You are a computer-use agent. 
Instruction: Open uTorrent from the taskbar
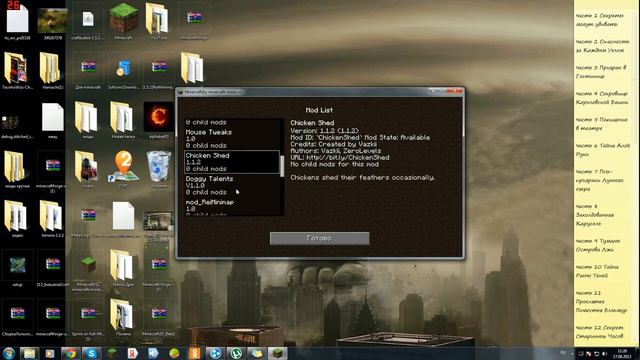(236, 353)
